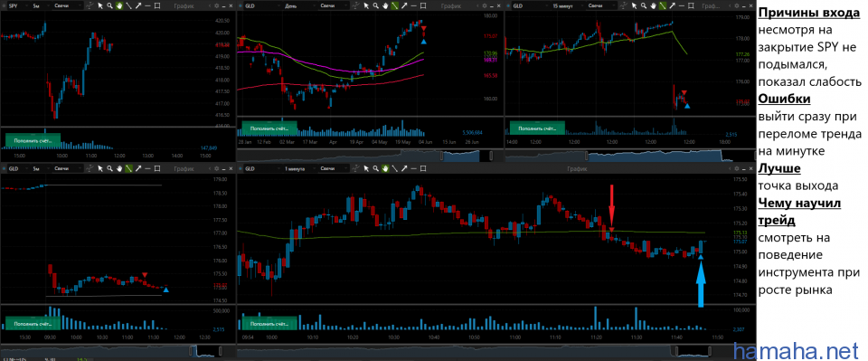Image resolution: width=868 pixels, height=361 pixels.
Task: Open Свечи dropdown in GLD 15-minute chart
Action: coord(601,5)
